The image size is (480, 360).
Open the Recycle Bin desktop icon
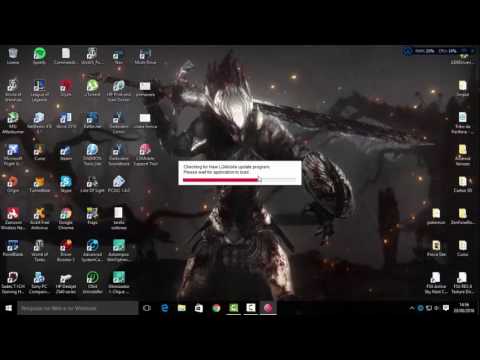[13, 56]
